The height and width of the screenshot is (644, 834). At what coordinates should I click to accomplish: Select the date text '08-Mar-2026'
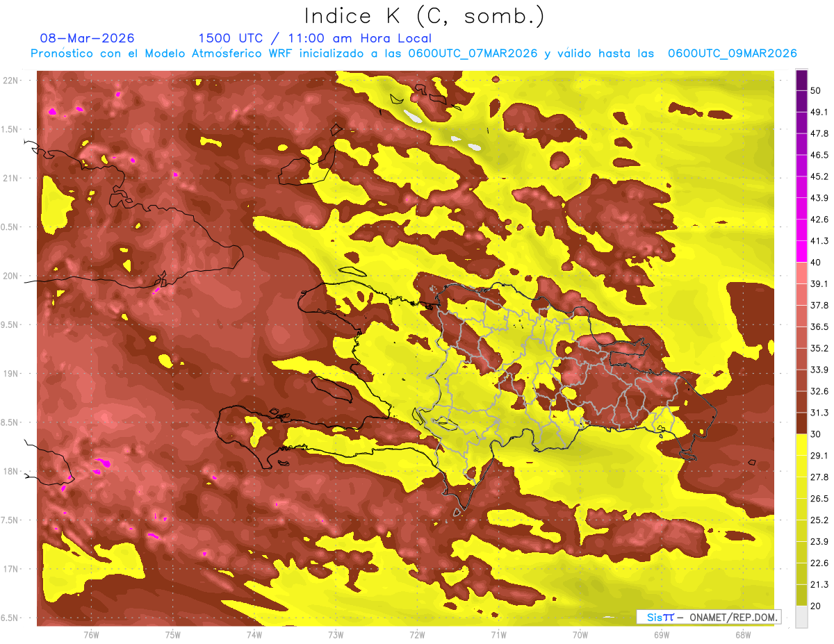click(88, 38)
